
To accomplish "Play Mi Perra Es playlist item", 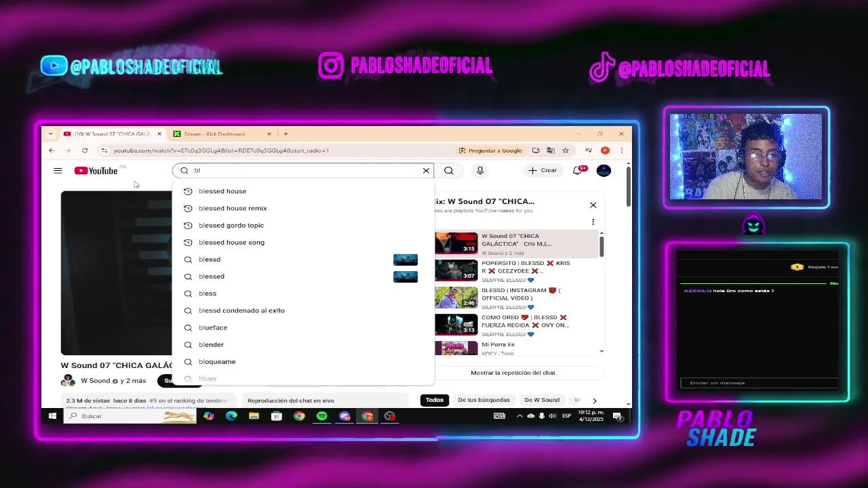I will point(517,348).
